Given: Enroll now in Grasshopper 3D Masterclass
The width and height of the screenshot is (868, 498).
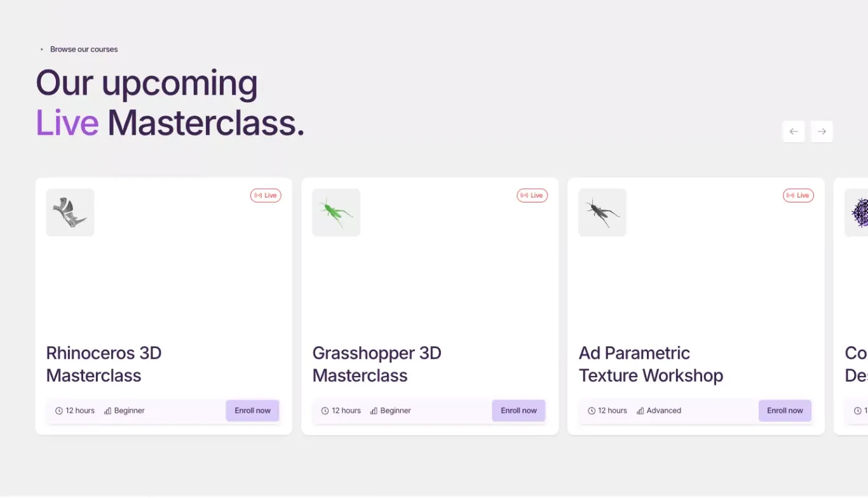Looking at the screenshot, I should click(x=519, y=410).
